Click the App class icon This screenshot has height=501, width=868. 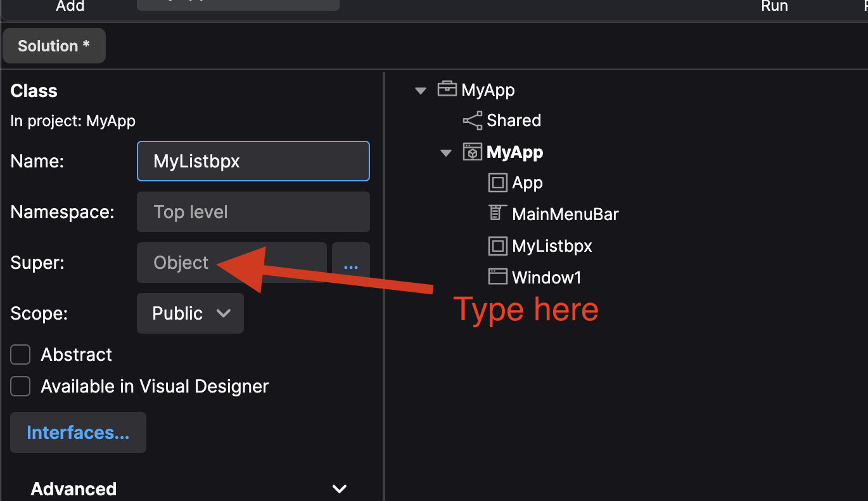pyautogui.click(x=498, y=183)
